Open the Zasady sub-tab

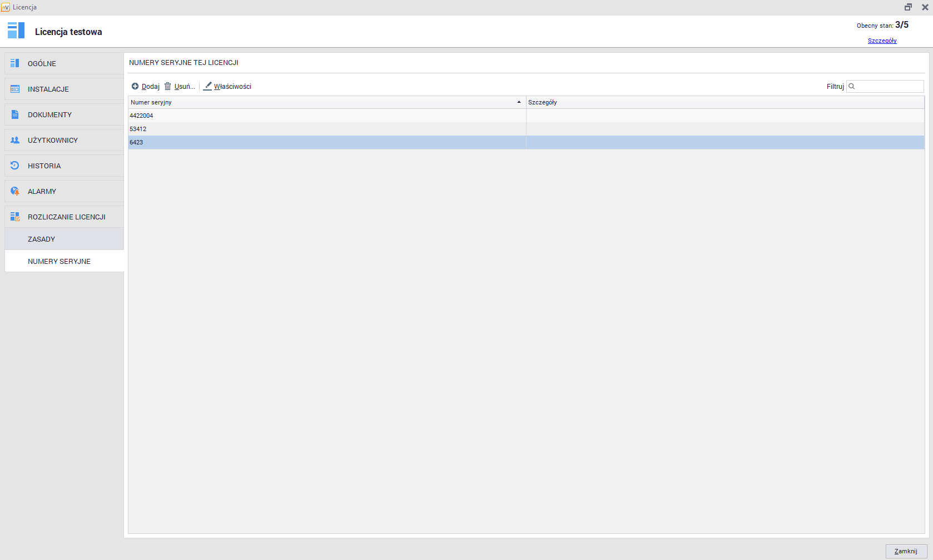(42, 239)
